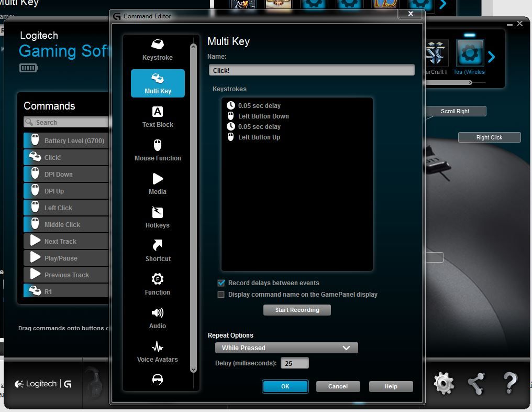The width and height of the screenshot is (532, 412).
Task: Select Battery Level (G700) in Commands list
Action: [x=66, y=140]
